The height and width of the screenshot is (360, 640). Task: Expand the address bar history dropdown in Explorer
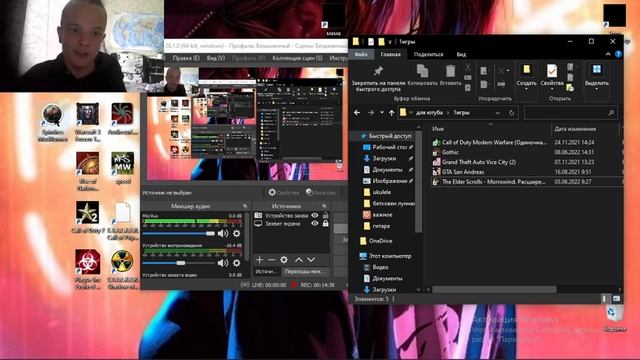[x=497, y=113]
